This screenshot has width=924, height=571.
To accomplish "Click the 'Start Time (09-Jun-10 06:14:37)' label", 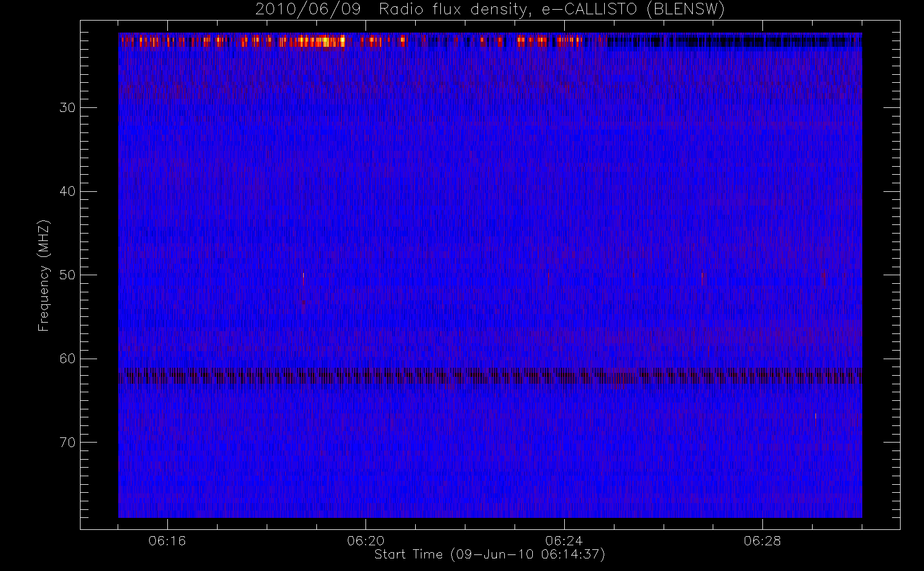I will point(489,554).
